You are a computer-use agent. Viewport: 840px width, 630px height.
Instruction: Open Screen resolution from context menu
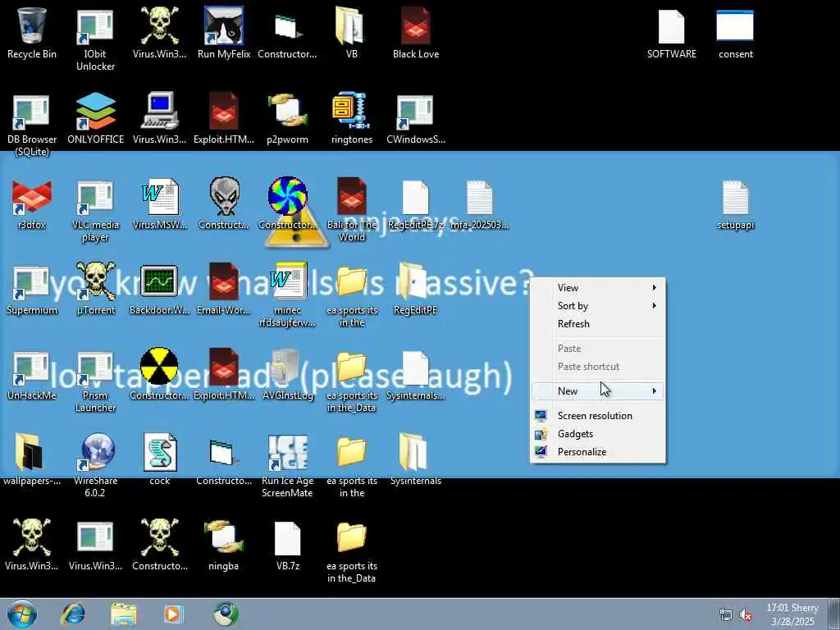click(x=598, y=416)
